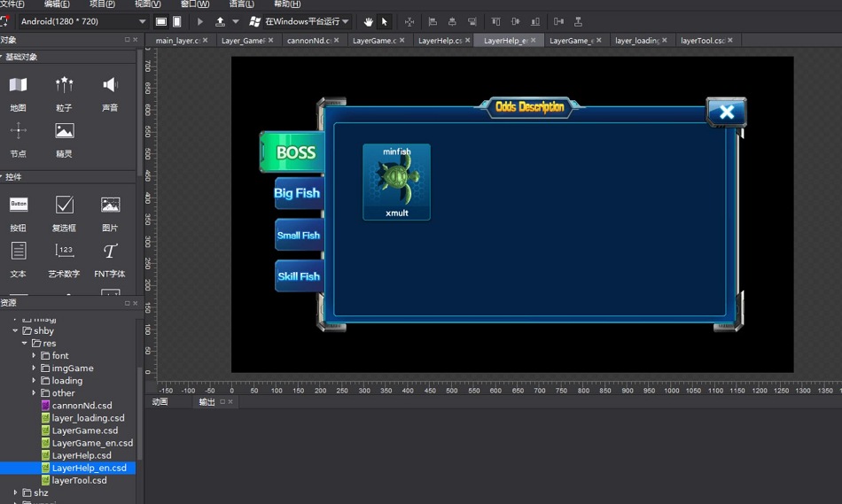Switch to the layerTool.csd tab
Screen dimensions: 842x504
tap(702, 40)
